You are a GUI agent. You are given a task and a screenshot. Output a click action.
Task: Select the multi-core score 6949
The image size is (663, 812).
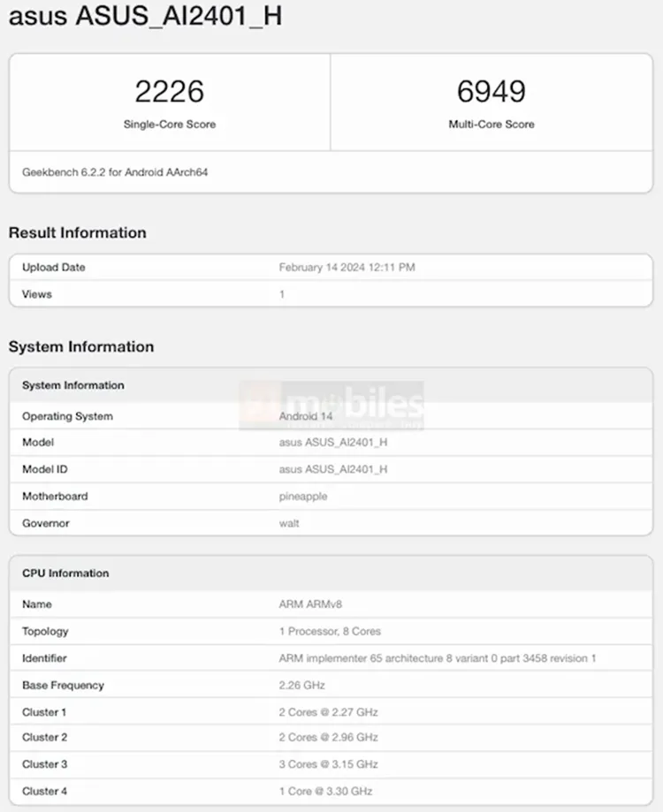(491, 91)
